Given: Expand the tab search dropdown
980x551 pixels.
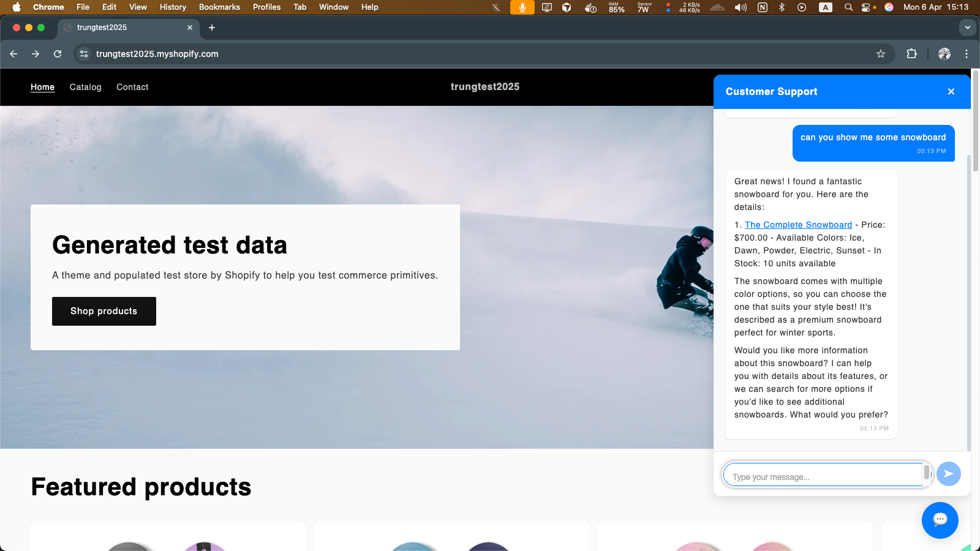Looking at the screenshot, I should (x=968, y=28).
